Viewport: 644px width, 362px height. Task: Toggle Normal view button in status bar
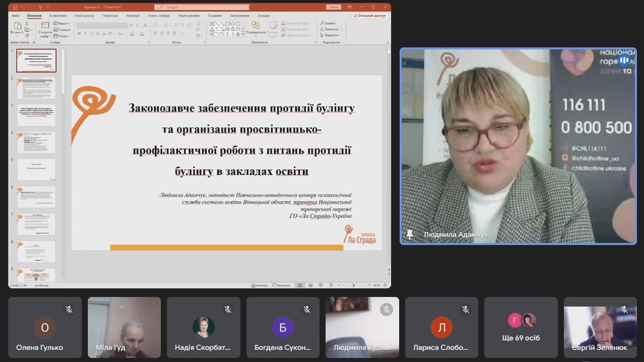300,285
